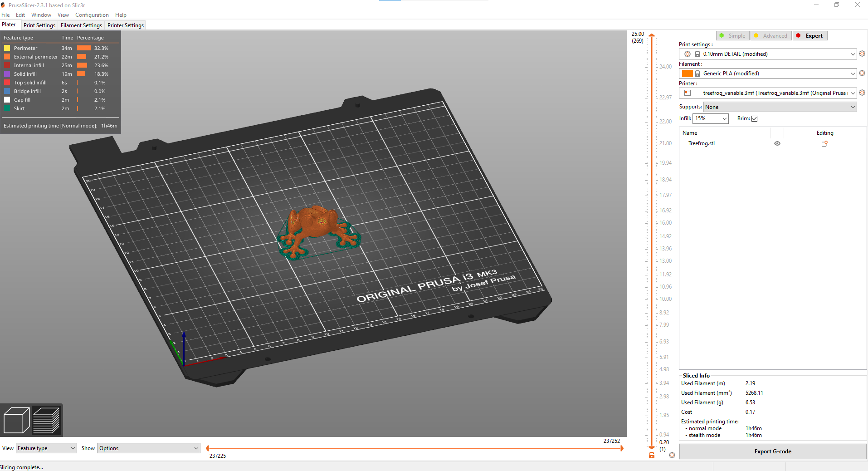Select Treefrog.stl in the object list
The width and height of the screenshot is (868, 471).
coord(702,143)
